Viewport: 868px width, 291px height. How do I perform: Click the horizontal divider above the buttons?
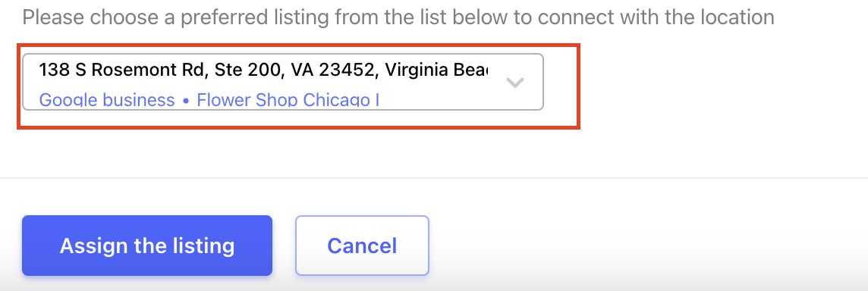pos(434,178)
